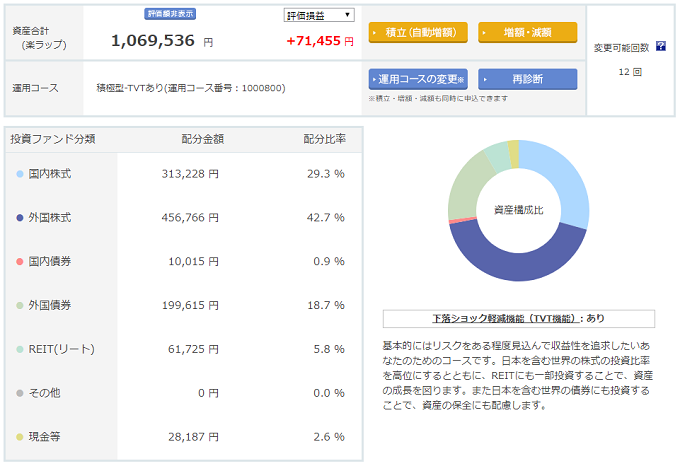Click the 外国株式 dark blue legend dot
The image size is (680, 466).
click(x=20, y=218)
